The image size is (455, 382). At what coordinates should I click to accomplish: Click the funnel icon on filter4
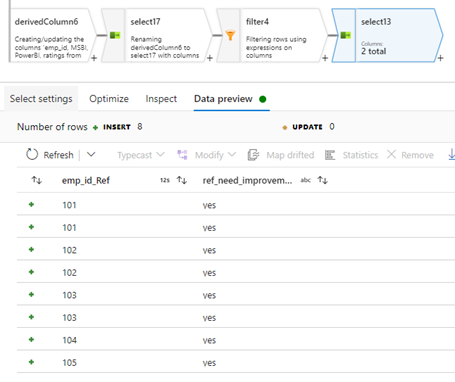coord(230,35)
